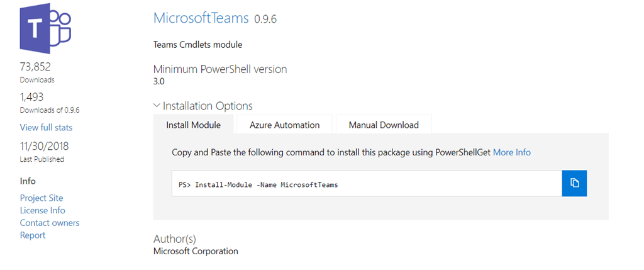Open the Manual Download tab

(x=383, y=125)
